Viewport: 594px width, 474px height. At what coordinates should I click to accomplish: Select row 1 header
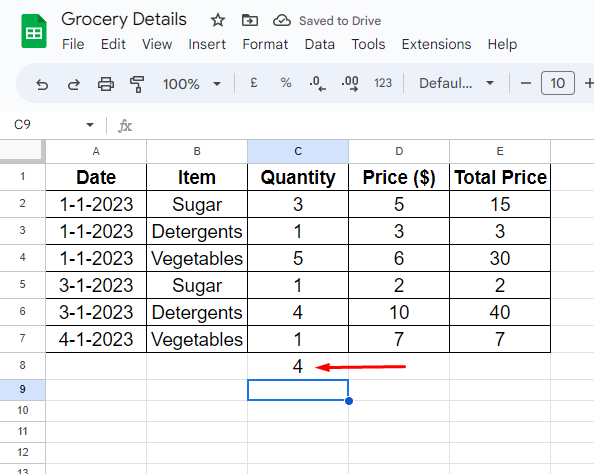tap(22, 177)
